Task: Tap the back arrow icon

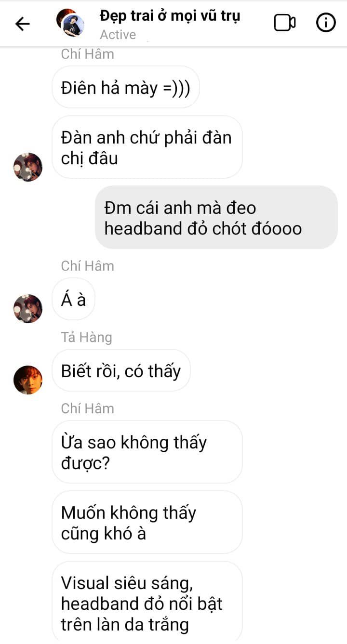Action: click(23, 24)
